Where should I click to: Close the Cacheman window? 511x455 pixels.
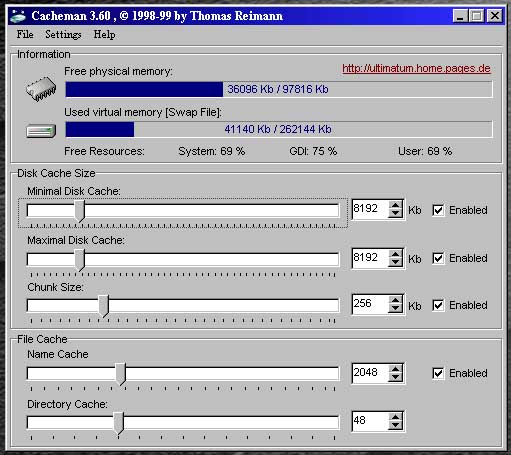point(495,16)
